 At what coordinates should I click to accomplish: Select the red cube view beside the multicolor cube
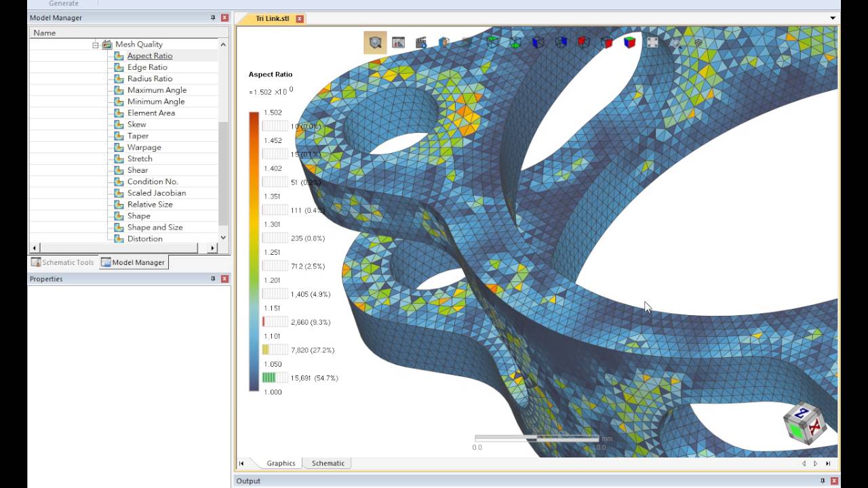607,43
